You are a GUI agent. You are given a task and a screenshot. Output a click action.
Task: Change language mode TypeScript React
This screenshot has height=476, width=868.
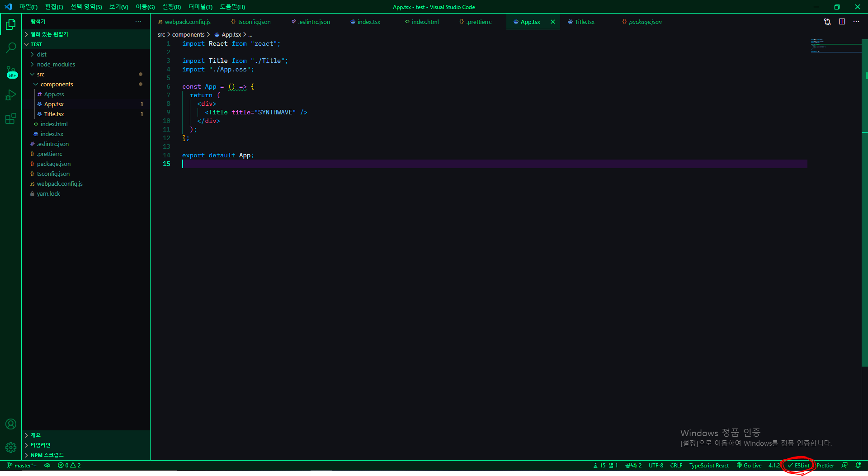(x=709, y=465)
